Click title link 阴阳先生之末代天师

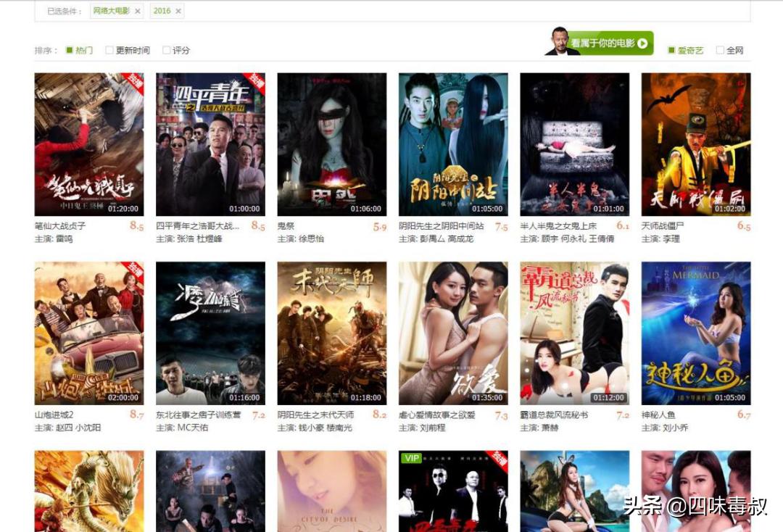tap(315, 415)
